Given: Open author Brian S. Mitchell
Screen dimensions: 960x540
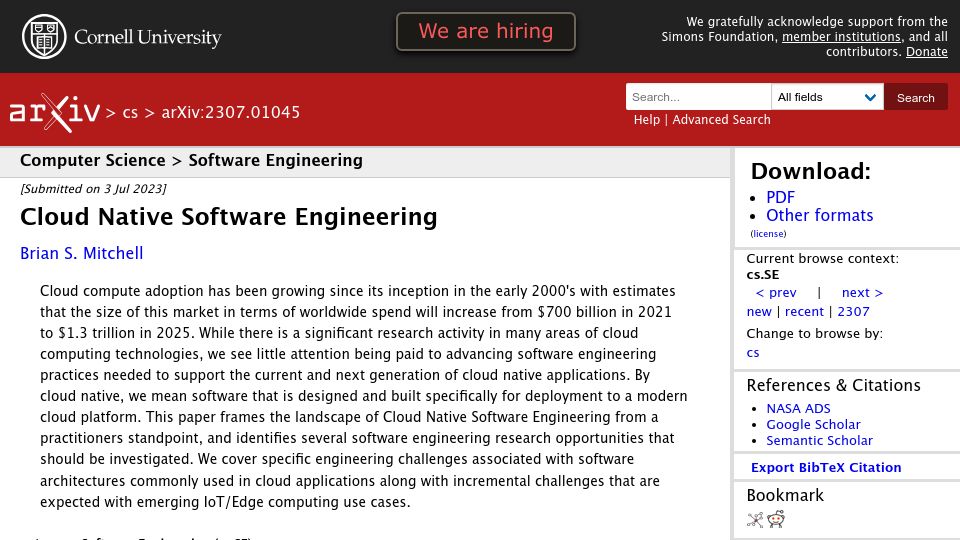Looking at the screenshot, I should pos(81,253).
